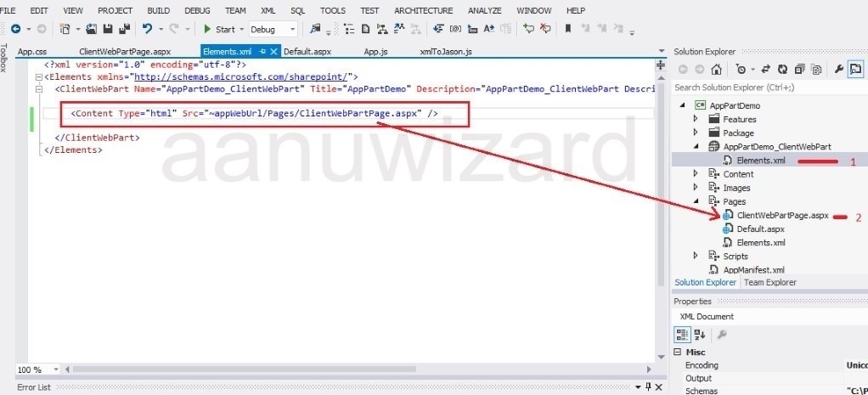Toggle Categorized view in Properties panel

(682, 334)
